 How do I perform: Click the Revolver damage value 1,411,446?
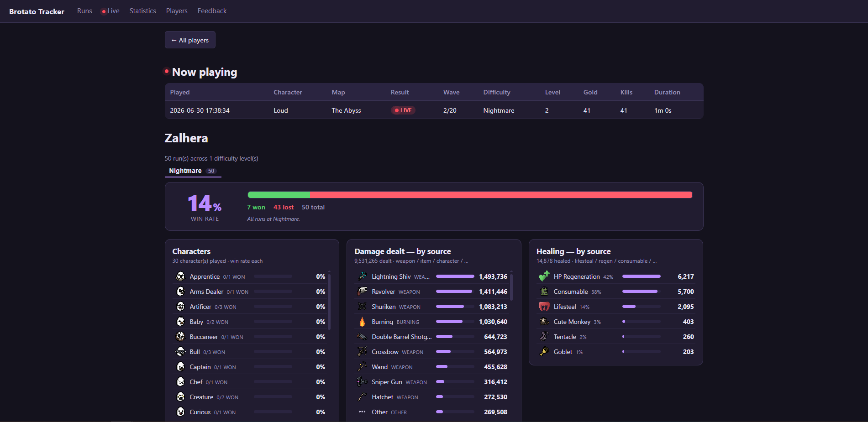tap(493, 292)
